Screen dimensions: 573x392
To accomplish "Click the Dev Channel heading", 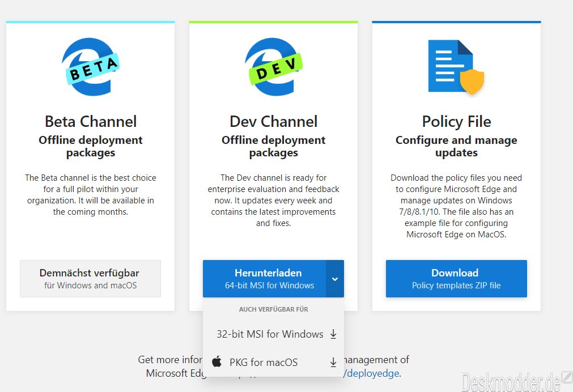I will click(274, 122).
